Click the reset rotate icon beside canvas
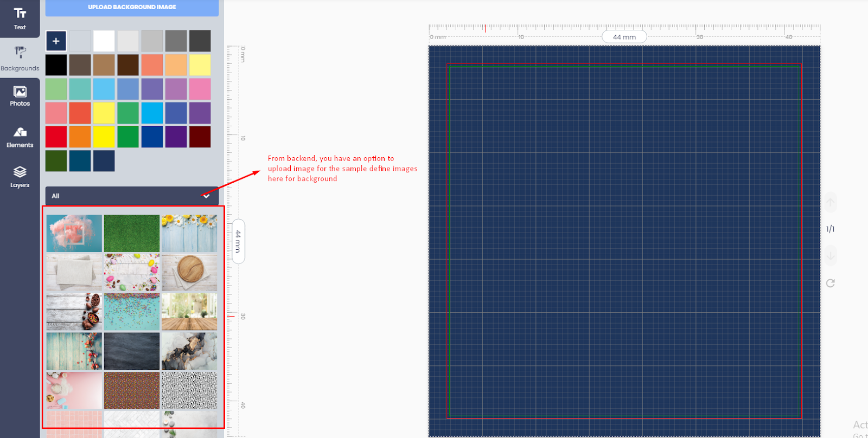 pos(830,283)
